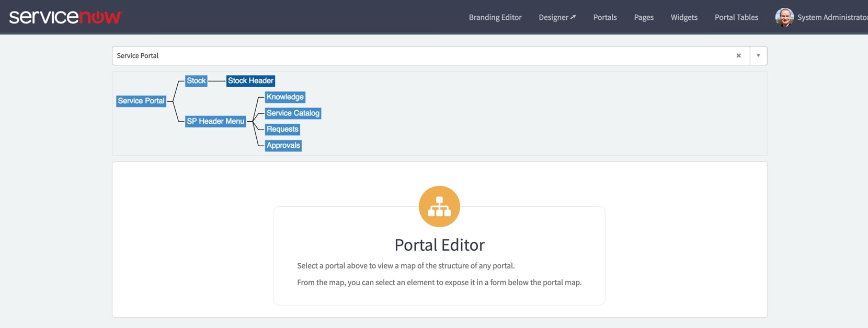The width and height of the screenshot is (868, 328).
Task: Select the Stock Header node
Action: 250,80
